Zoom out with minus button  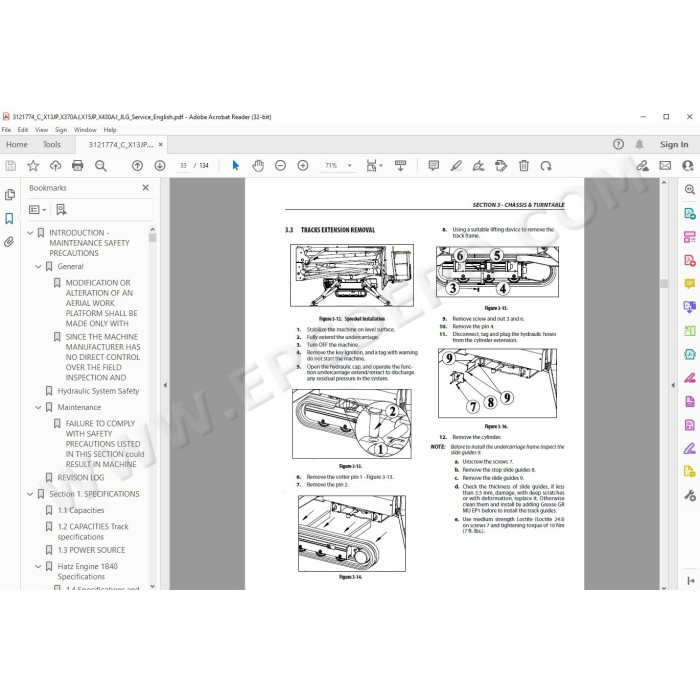(280, 166)
